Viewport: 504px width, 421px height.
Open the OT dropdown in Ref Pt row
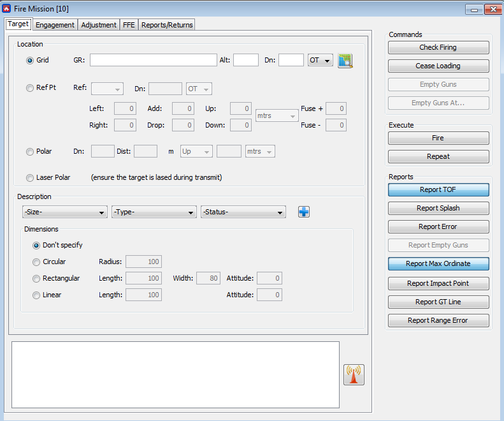tap(199, 89)
